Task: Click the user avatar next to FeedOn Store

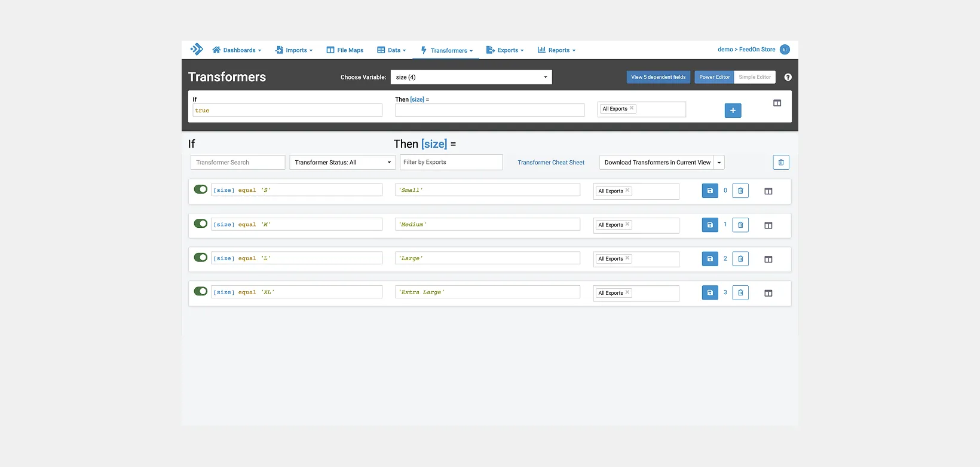Action: (785, 50)
